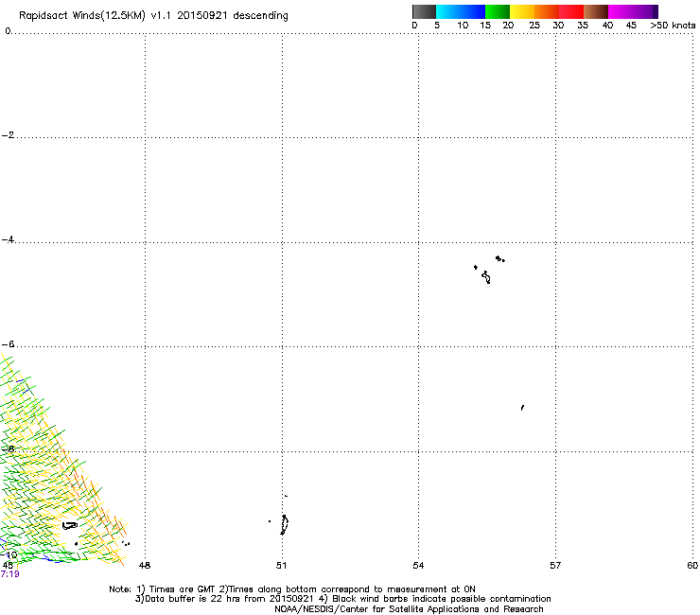Image resolution: width=700 pixels, height=615 pixels.
Task: Click the longitude label '54'
Action: 418,566
